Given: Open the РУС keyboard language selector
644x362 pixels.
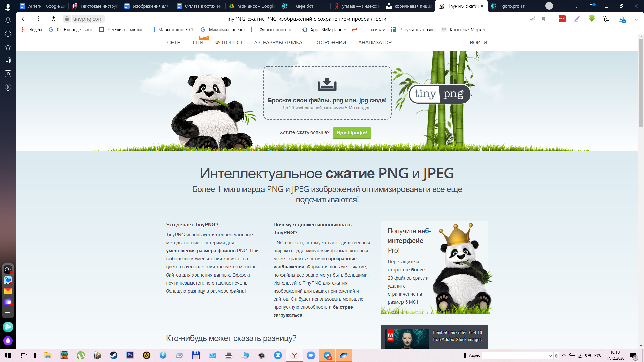Looking at the screenshot, I should (598, 355).
